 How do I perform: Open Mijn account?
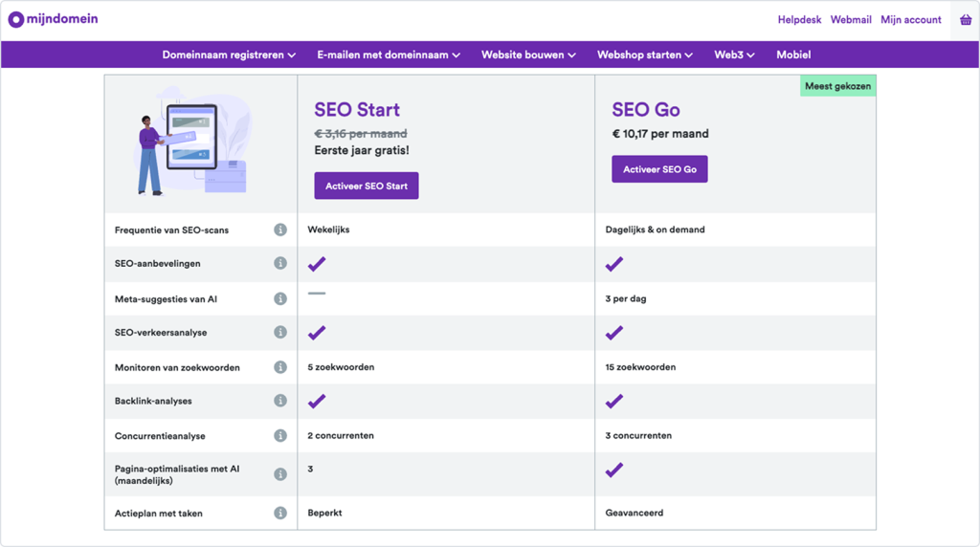point(911,20)
